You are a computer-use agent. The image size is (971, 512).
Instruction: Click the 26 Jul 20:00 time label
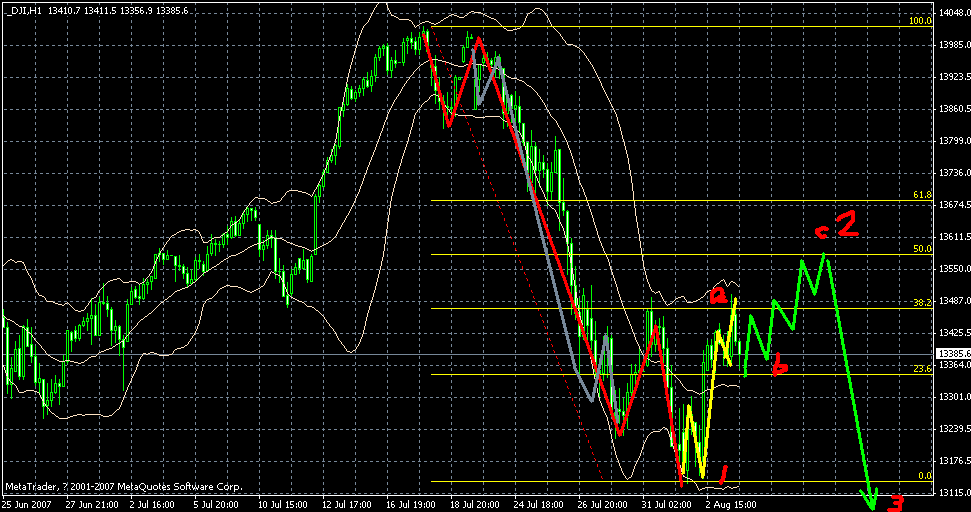tap(603, 505)
